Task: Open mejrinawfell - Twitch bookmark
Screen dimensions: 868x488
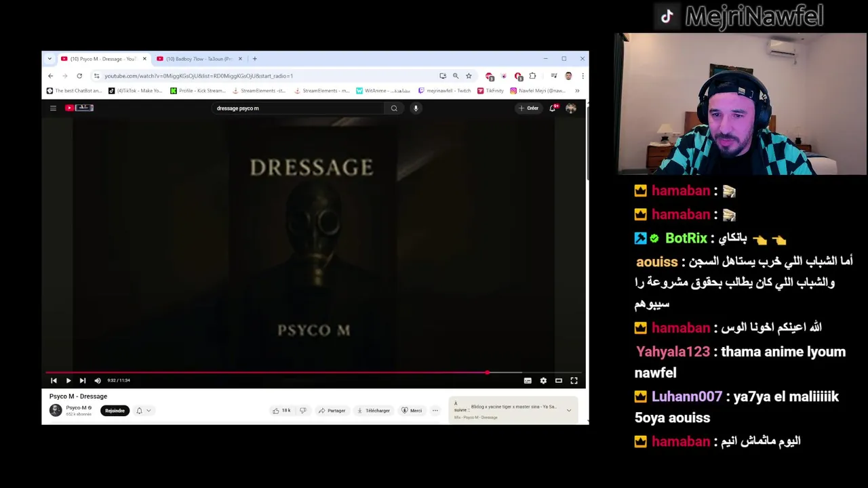Action: (x=445, y=91)
